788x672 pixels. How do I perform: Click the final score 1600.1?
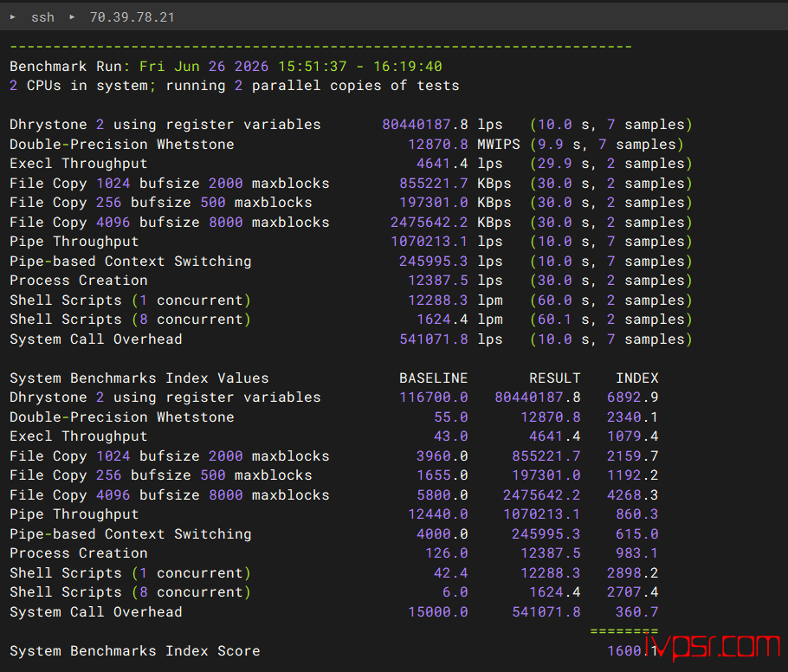pos(633,651)
